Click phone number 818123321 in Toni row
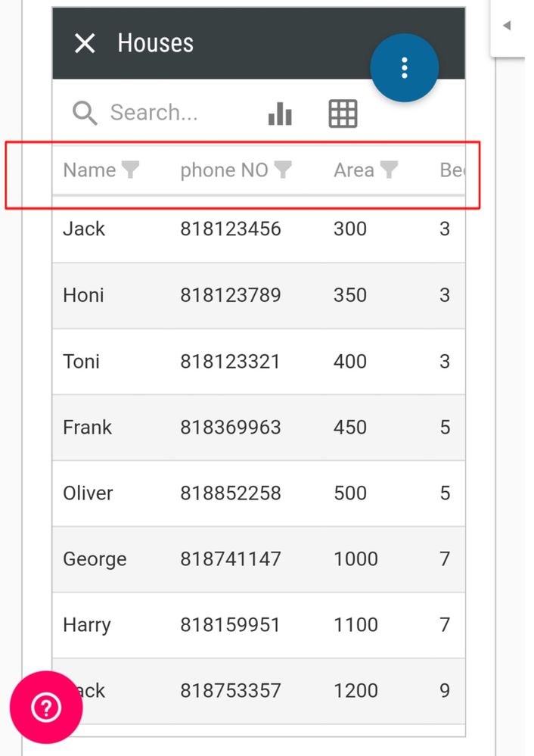The image size is (534, 756). (231, 362)
